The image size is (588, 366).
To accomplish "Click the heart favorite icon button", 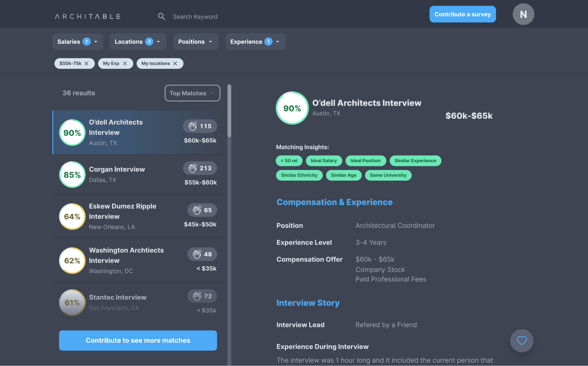I will click(522, 341).
